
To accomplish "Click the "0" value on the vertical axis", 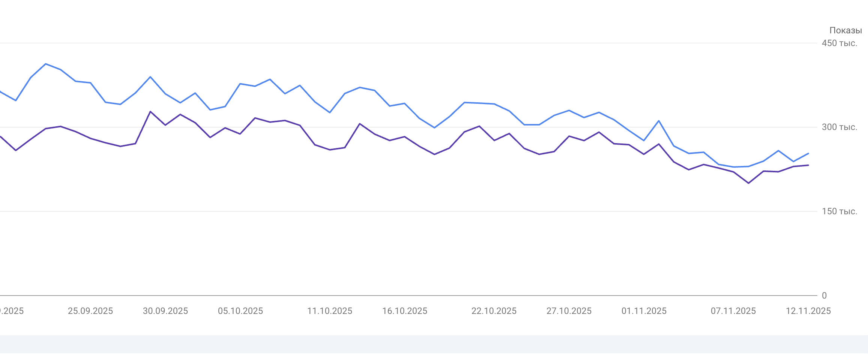I will pyautogui.click(x=824, y=296).
